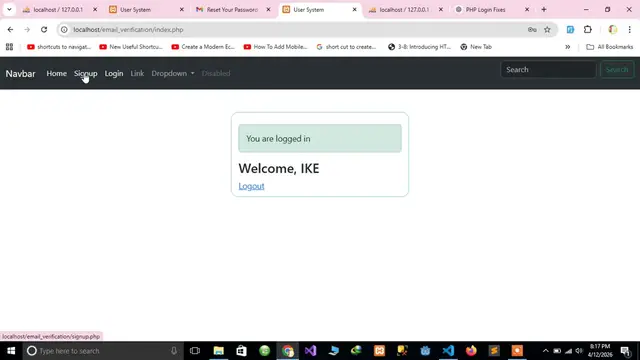640x360 pixels.
Task: Go back to the previous page
Action: (10, 29)
